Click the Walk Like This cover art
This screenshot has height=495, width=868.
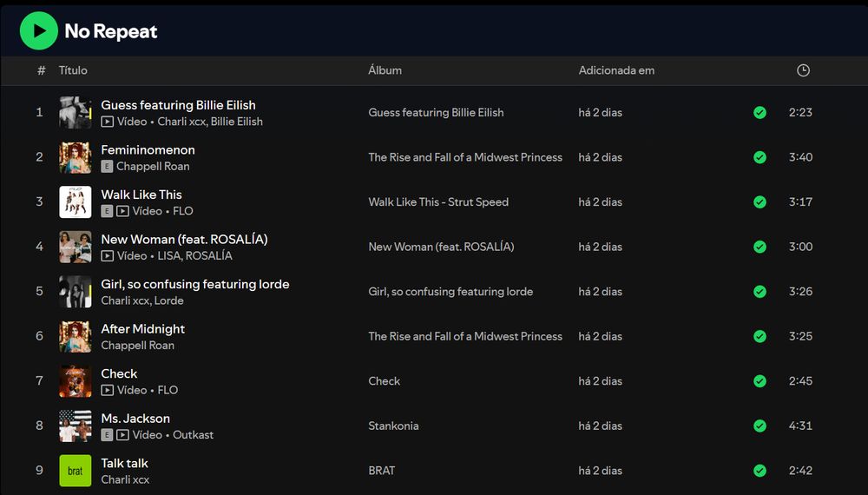pos(76,202)
